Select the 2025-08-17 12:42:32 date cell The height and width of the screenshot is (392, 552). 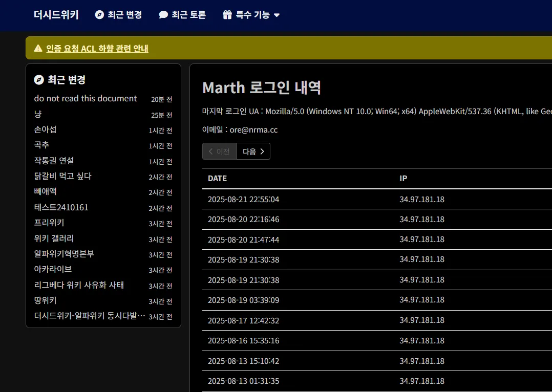coord(243,320)
